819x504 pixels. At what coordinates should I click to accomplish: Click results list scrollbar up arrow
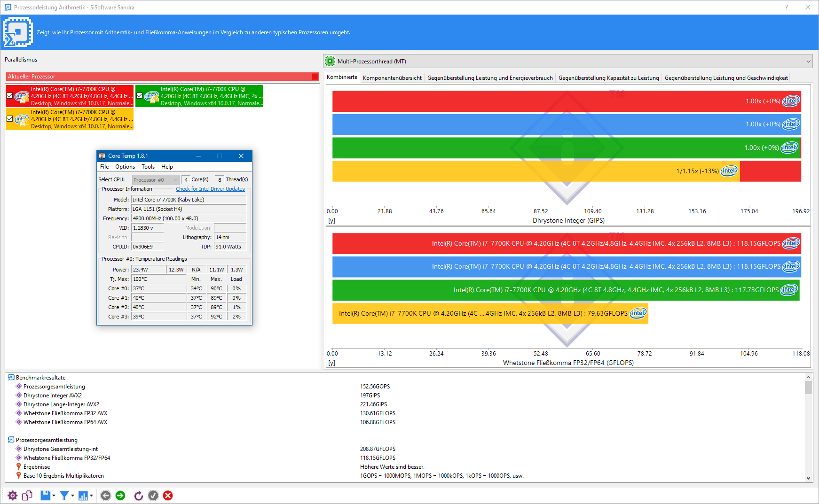[x=808, y=377]
